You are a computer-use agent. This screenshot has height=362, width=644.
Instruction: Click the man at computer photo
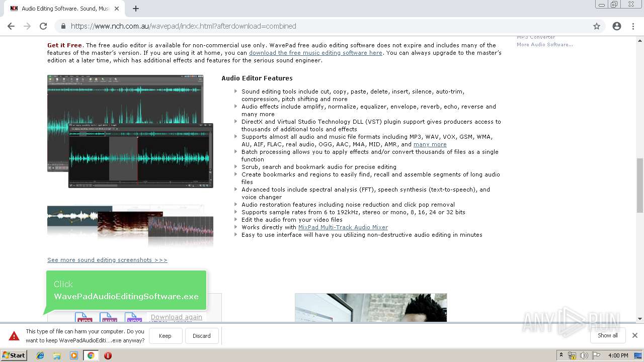[371, 308]
